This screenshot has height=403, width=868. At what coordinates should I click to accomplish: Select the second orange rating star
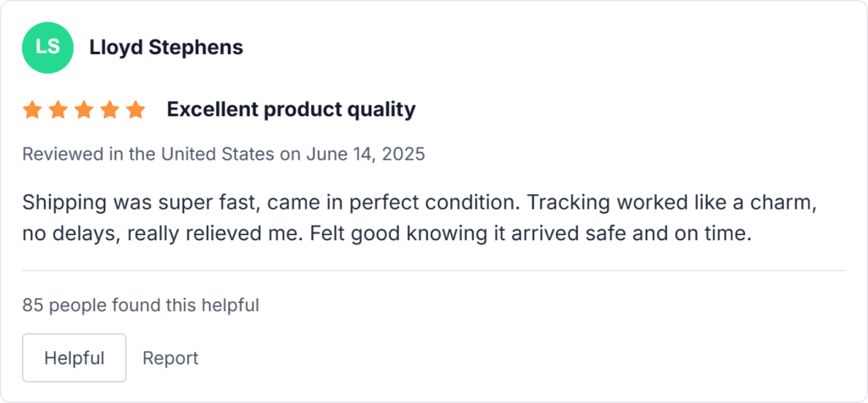(58, 109)
